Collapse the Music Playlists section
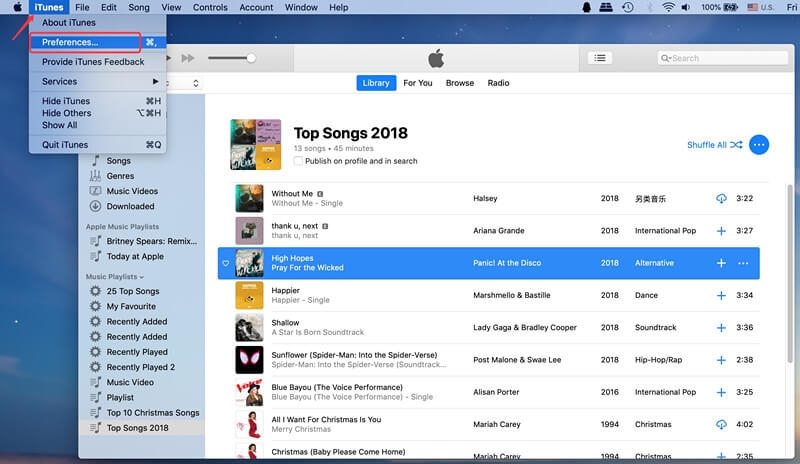The width and height of the screenshot is (800, 464). coord(141,277)
